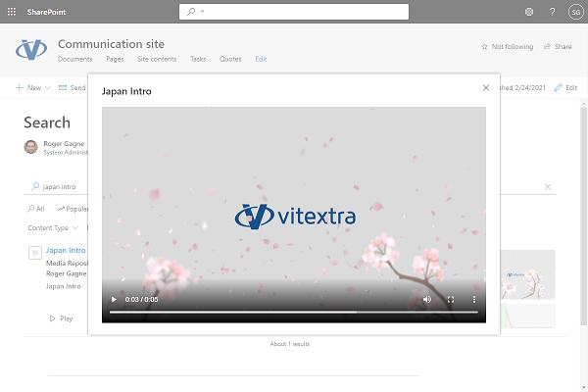Screen dimensions: 588x392
Task: Click the Roger Gagne author name
Action: pos(64,144)
